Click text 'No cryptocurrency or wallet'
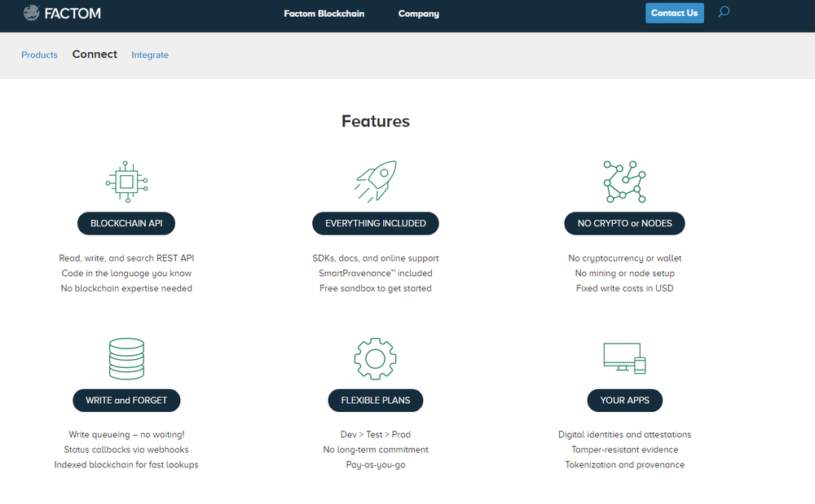Viewport: 815px width, 504px height. point(625,258)
